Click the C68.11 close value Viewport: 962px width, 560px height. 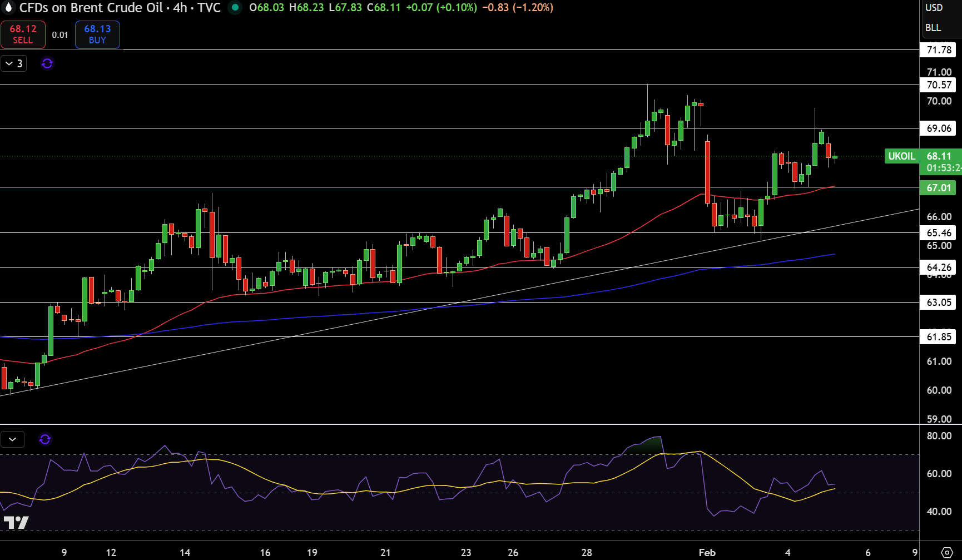(384, 8)
